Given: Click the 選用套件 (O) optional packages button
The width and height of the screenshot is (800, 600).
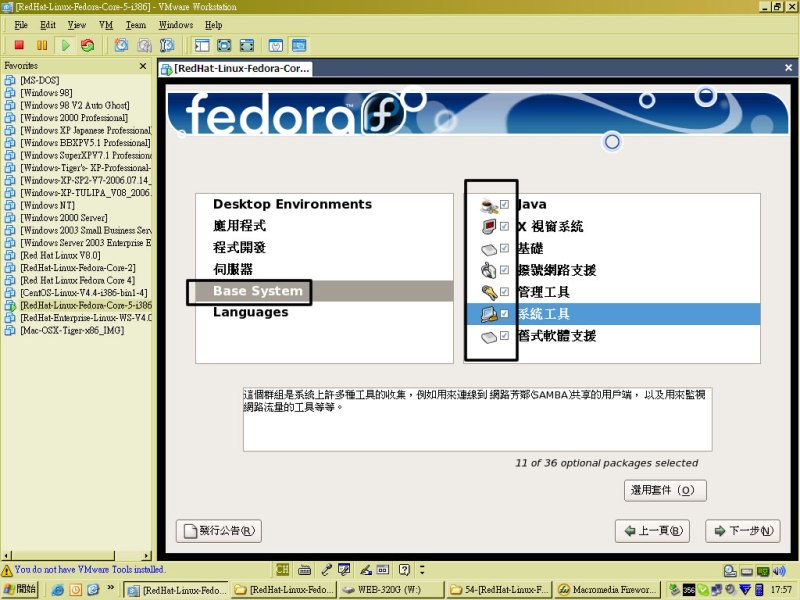Looking at the screenshot, I should pos(665,490).
